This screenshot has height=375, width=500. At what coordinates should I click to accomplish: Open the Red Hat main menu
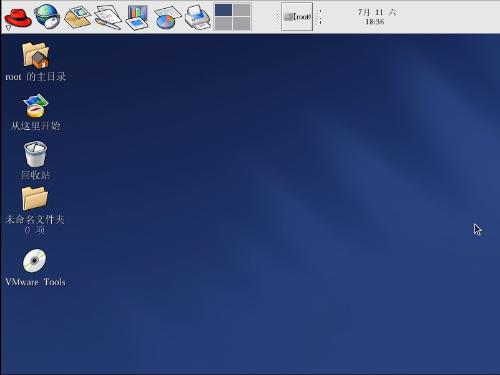click(18, 17)
